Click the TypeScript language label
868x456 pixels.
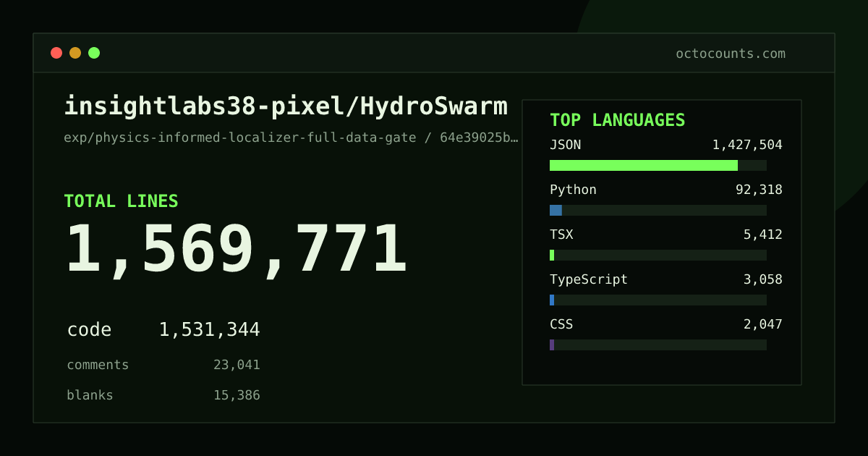[x=589, y=279]
